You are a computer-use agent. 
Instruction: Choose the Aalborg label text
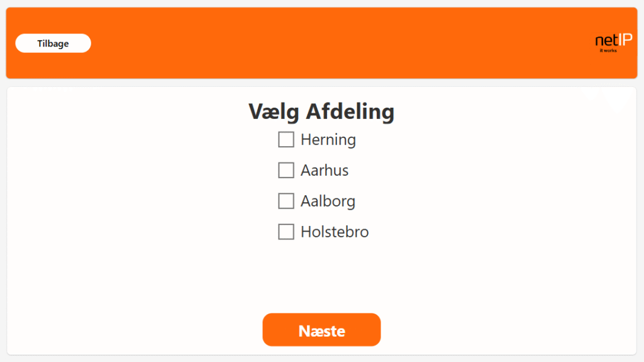328,201
